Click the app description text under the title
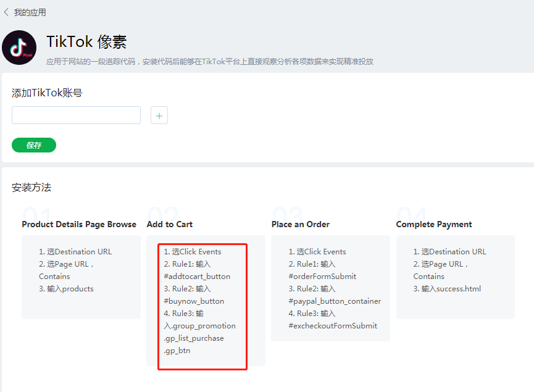Image resolution: width=534 pixels, height=392 pixels. 210,62
